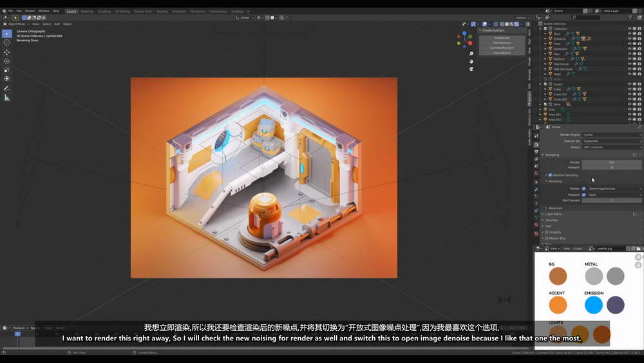644x363 pixels.
Task: Hide the Door object eye icon
Action: point(629,34)
